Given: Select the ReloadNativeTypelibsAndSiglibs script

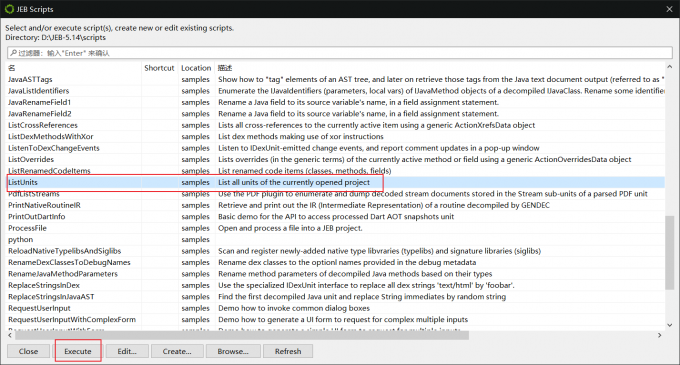Looking at the screenshot, I should (65, 251).
